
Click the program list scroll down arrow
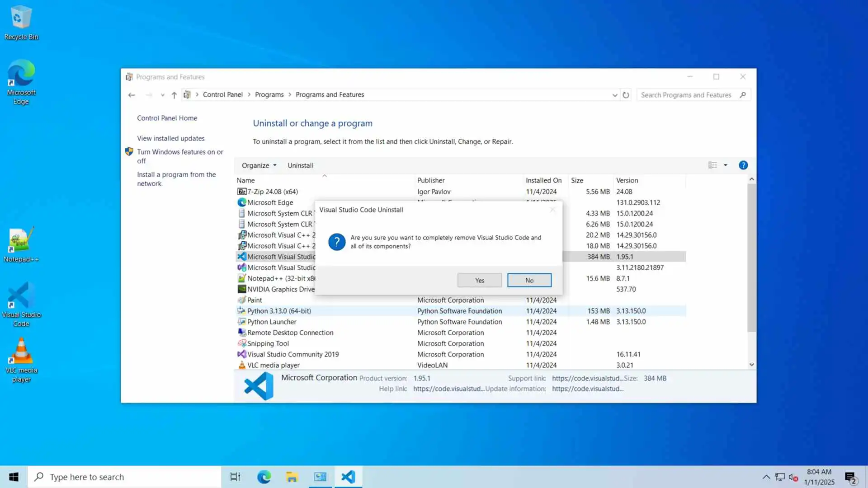point(751,365)
